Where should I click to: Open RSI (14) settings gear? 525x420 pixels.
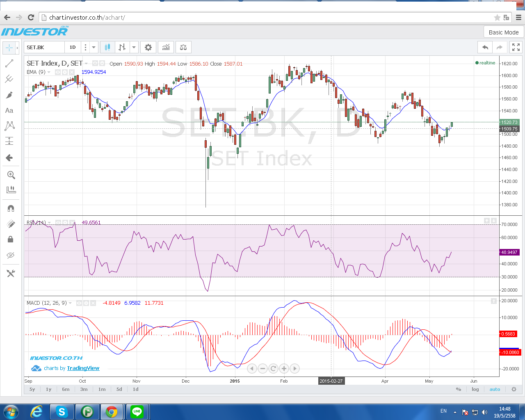pos(64,223)
